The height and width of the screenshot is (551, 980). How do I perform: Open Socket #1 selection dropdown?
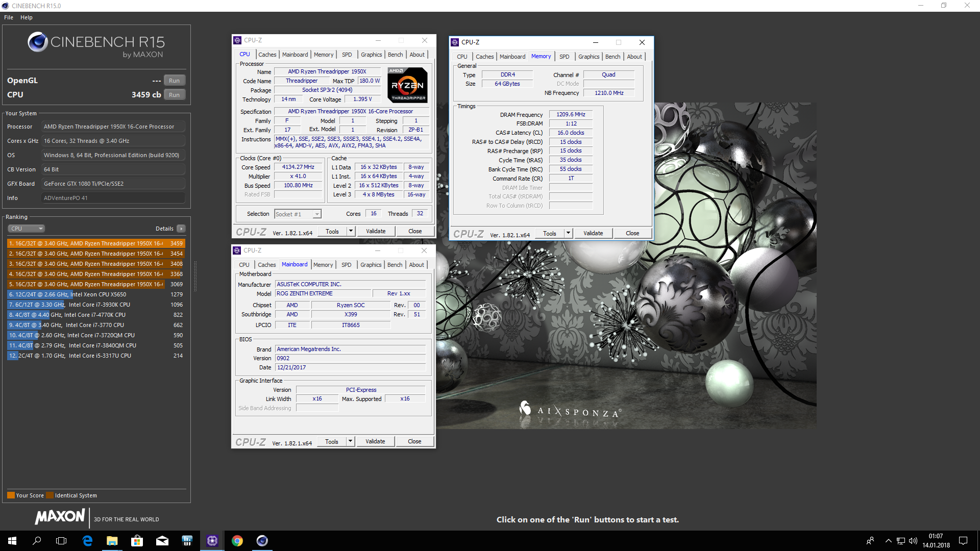pyautogui.click(x=298, y=214)
